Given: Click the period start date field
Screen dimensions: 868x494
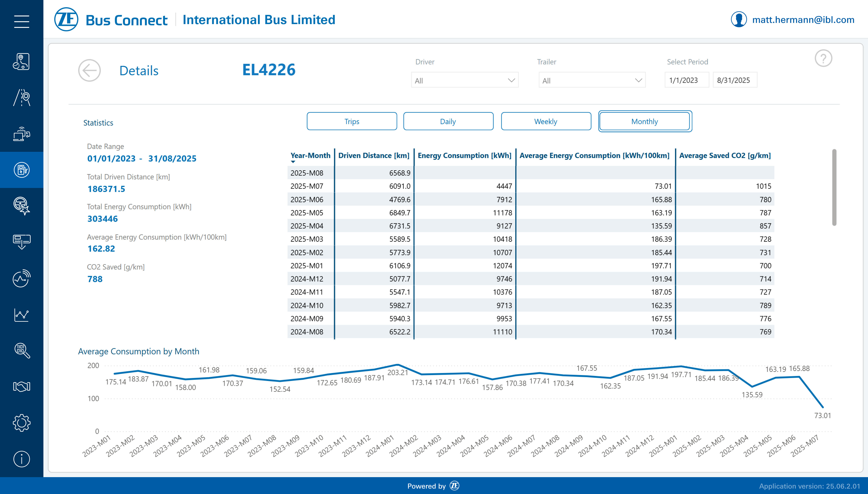Looking at the screenshot, I should [x=686, y=80].
